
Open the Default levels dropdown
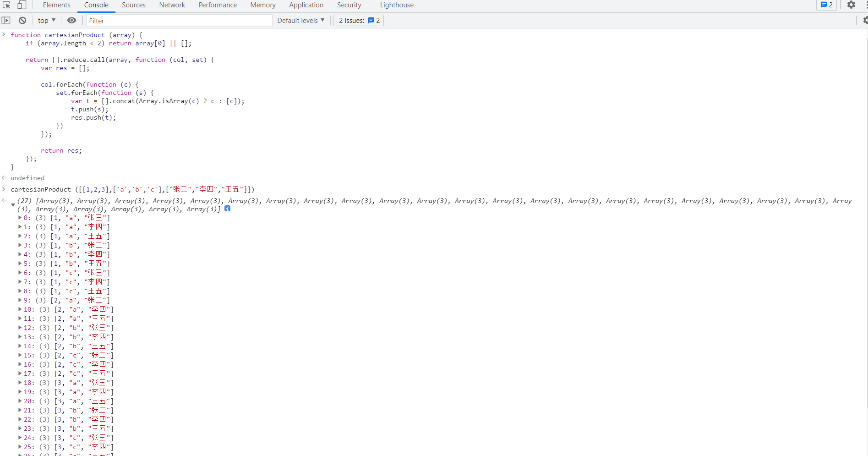point(301,21)
